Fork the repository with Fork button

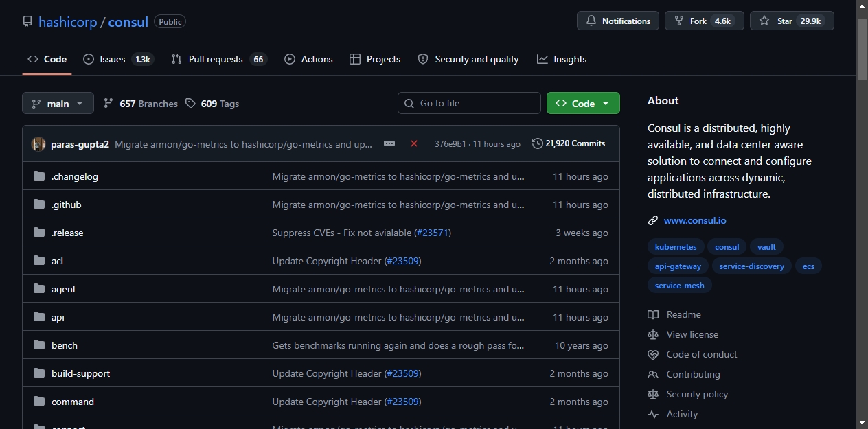pos(705,21)
